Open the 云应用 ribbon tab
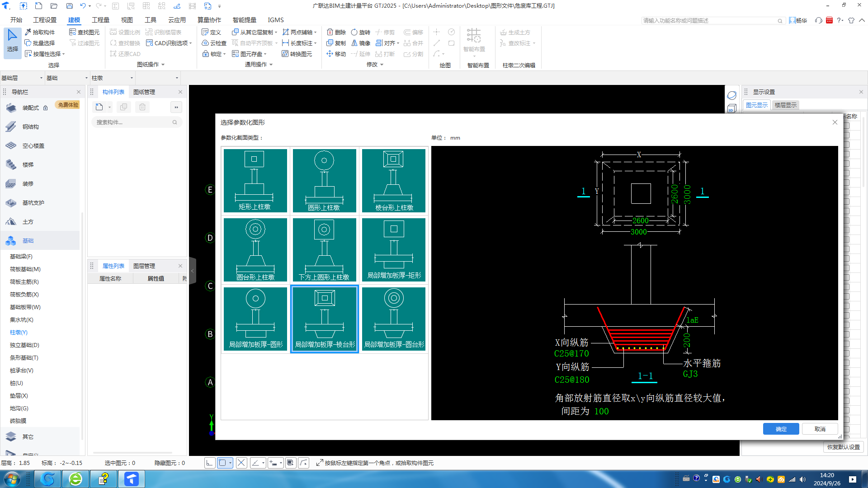868x488 pixels. (x=177, y=20)
